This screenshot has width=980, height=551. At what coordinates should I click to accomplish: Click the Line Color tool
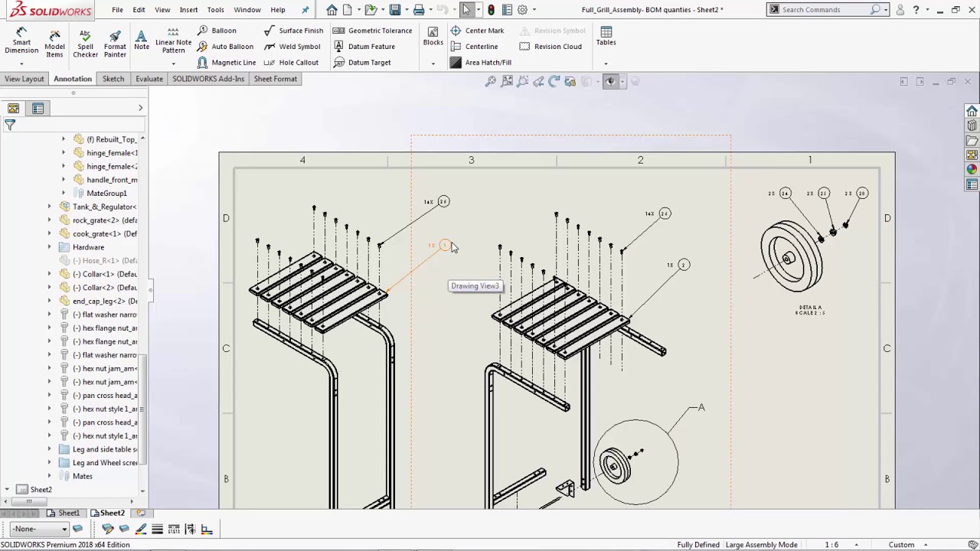(141, 529)
